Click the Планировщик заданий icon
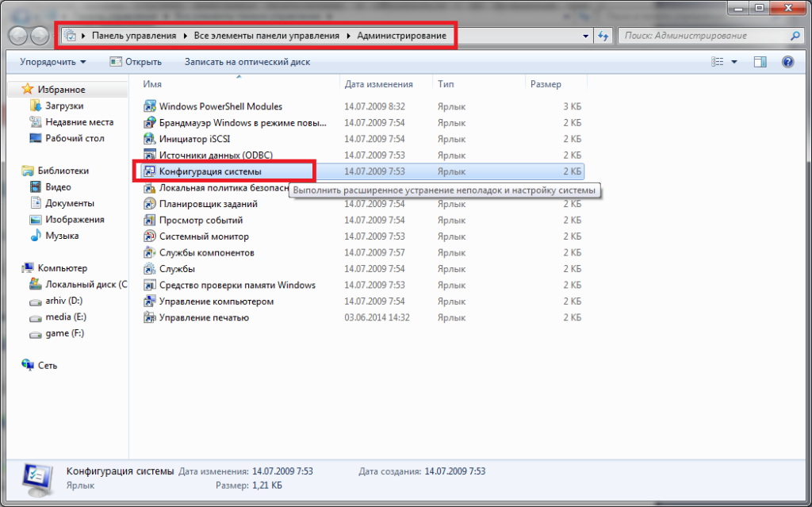The height and width of the screenshot is (507, 812). (x=149, y=204)
